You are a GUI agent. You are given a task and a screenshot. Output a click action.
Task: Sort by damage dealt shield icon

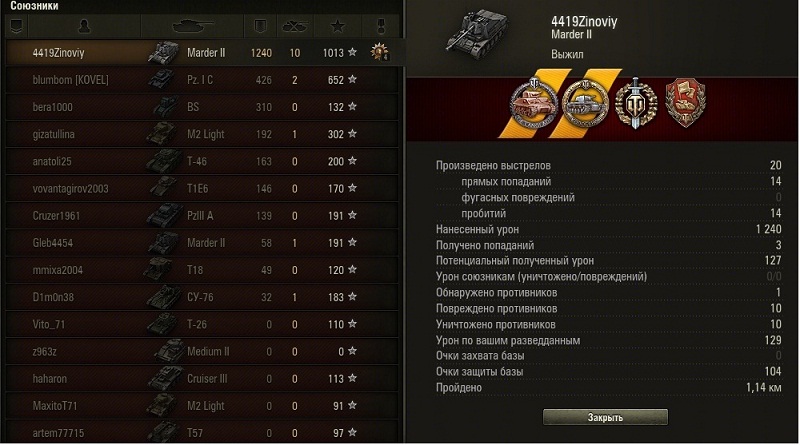(260, 26)
